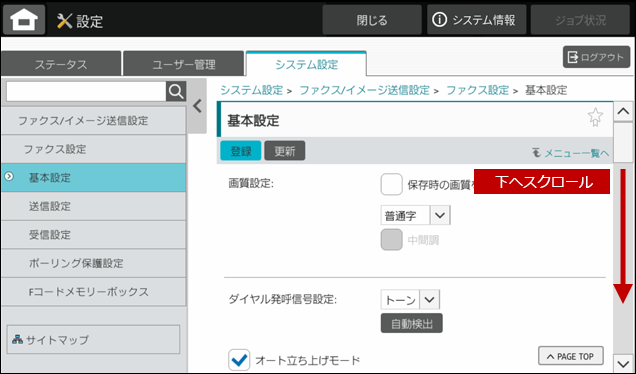Go to the home screen icon

tap(24, 19)
